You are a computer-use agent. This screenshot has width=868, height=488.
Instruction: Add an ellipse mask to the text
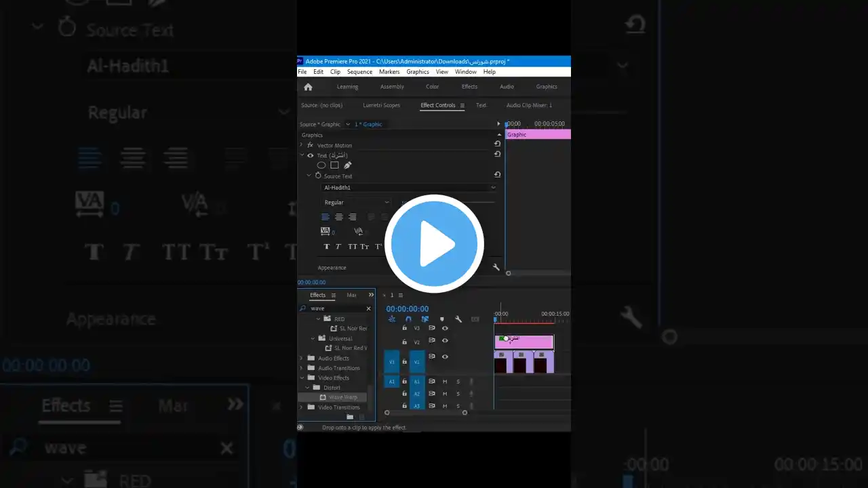(x=321, y=165)
